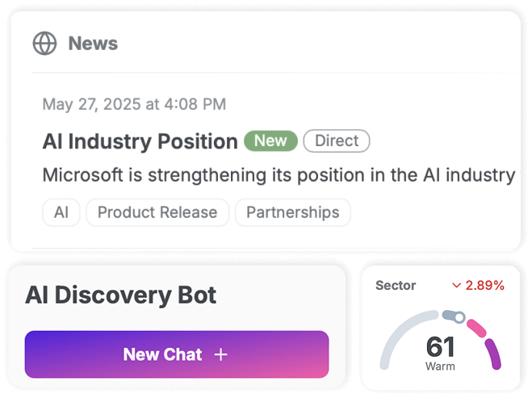Select the Sector label
Image resolution: width=532 pixels, height=398 pixels.
396,285
